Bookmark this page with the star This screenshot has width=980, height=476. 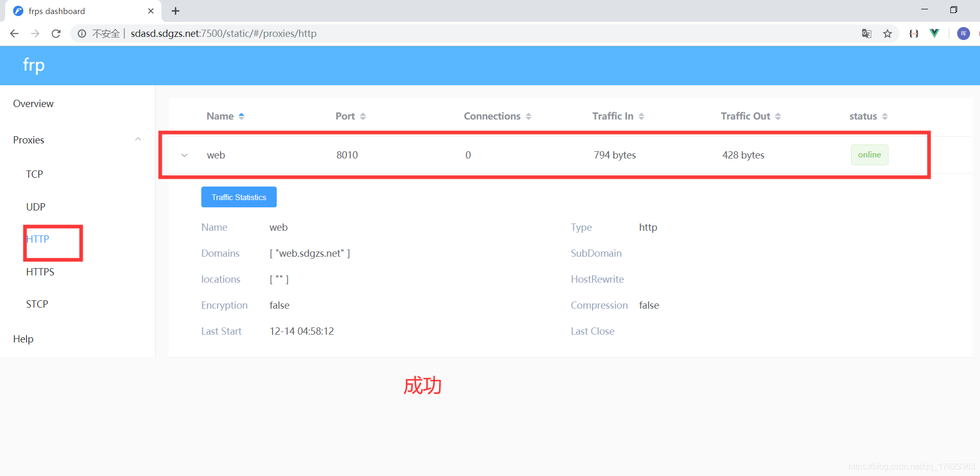[887, 34]
